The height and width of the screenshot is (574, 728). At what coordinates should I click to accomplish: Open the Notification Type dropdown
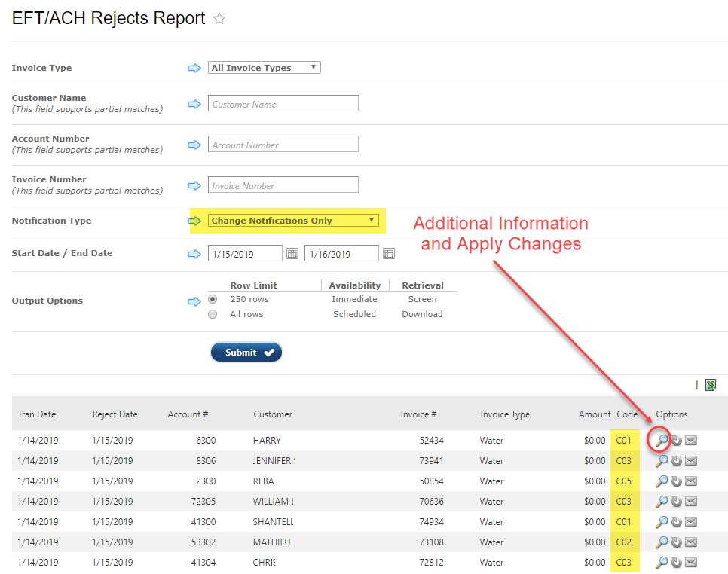click(x=293, y=221)
